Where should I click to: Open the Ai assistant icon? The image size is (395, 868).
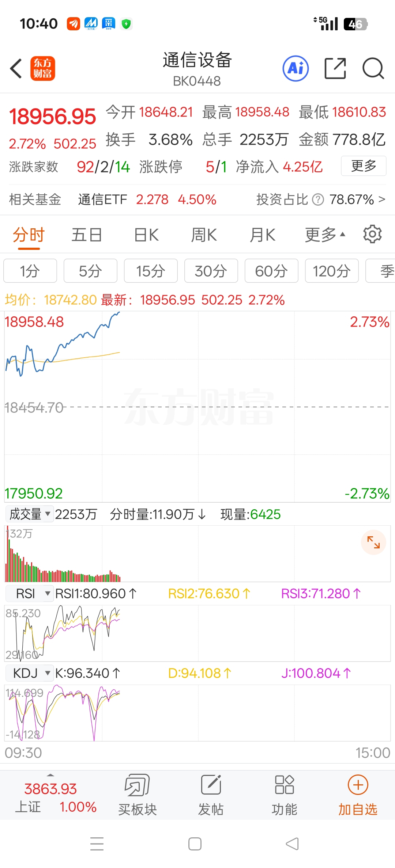[x=296, y=68]
